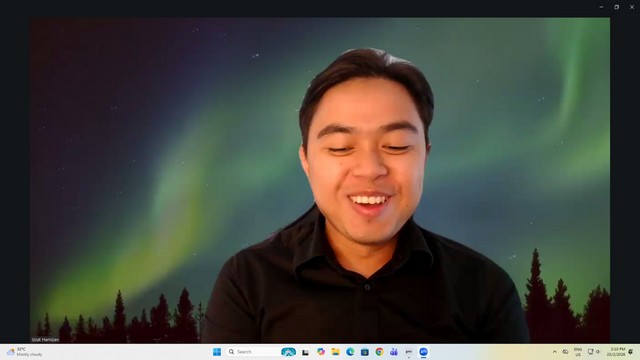Viewport: 640px width, 360px height.
Task: Open Microsoft Edge from the taskbar
Action: click(350, 352)
